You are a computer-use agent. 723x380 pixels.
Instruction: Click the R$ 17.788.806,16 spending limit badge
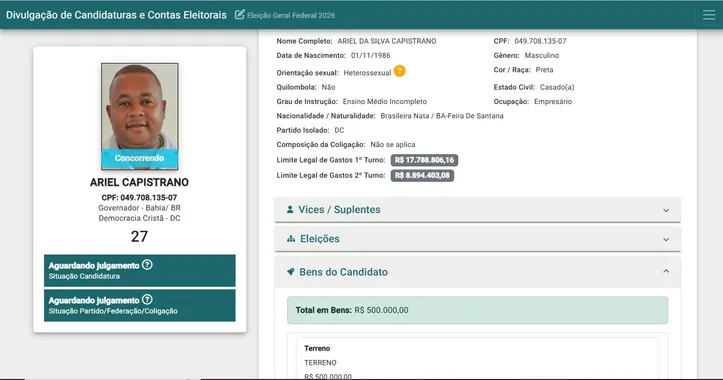424,160
